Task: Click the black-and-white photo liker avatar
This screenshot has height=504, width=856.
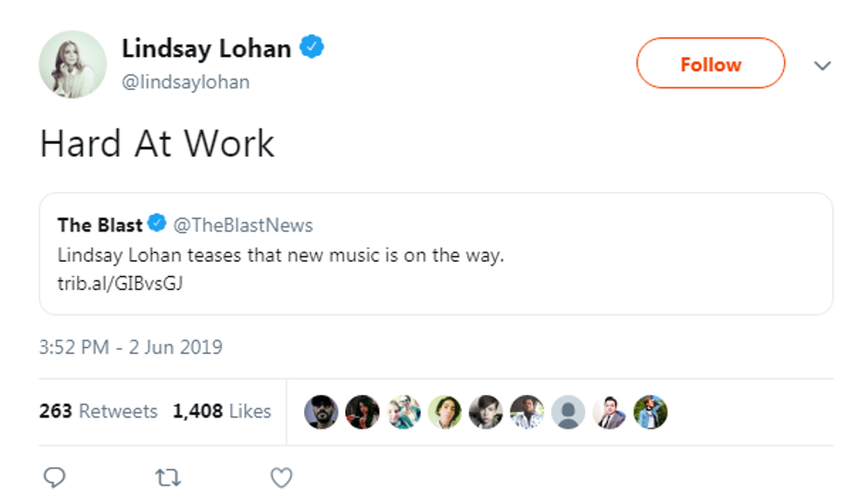Action: [x=486, y=411]
